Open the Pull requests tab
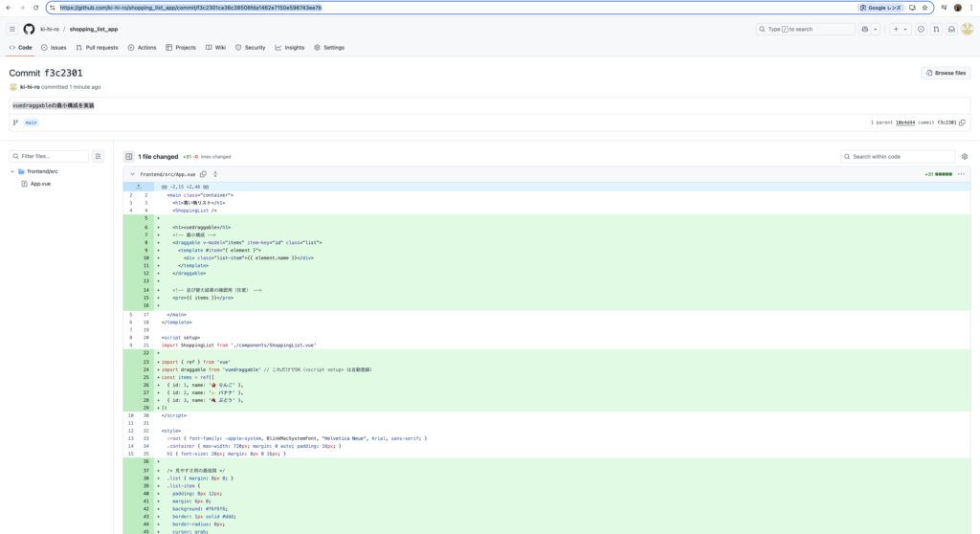This screenshot has height=534, width=980. [97, 48]
